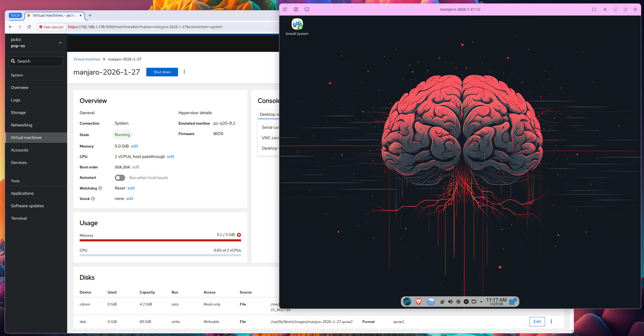Open the clipboard manager icon in system tray
Screen dimensions: 644x336
pos(443,302)
